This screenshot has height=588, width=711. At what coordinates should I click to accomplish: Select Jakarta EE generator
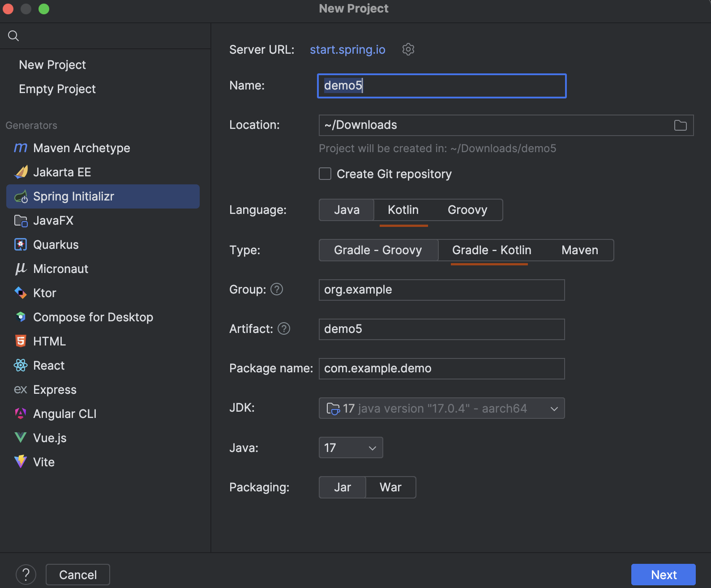point(62,172)
